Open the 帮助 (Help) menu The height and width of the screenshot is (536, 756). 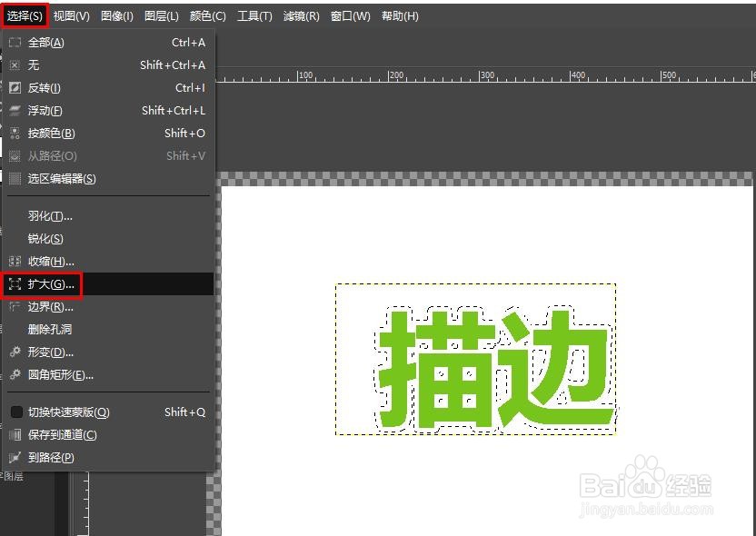(400, 15)
